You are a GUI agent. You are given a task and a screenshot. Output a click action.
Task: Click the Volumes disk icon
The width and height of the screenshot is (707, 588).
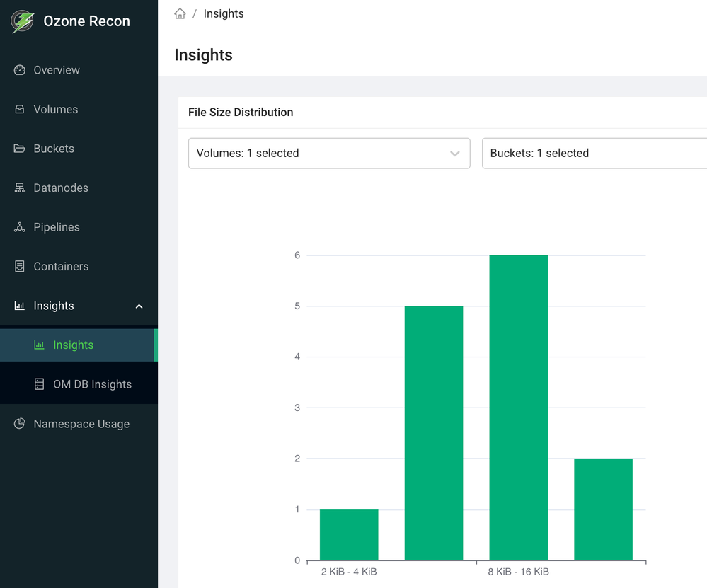pos(20,110)
